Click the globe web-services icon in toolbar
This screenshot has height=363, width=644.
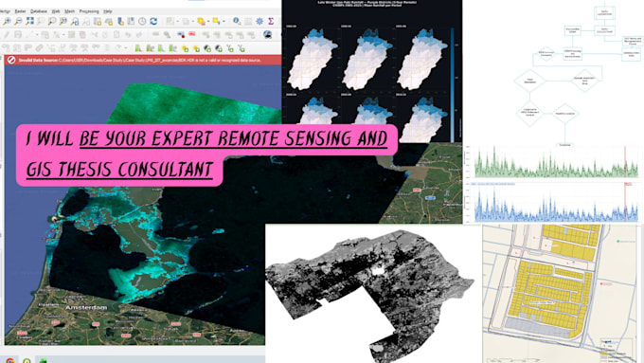click(x=268, y=35)
